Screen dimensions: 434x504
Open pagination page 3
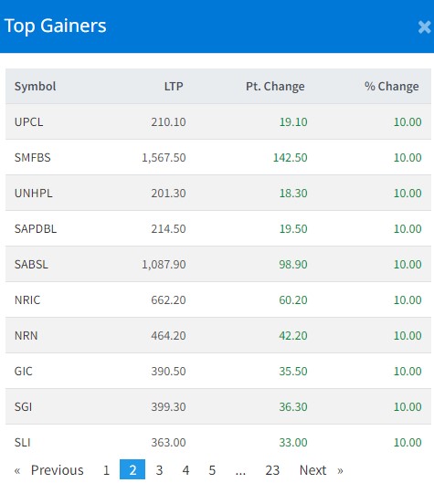[x=159, y=470]
